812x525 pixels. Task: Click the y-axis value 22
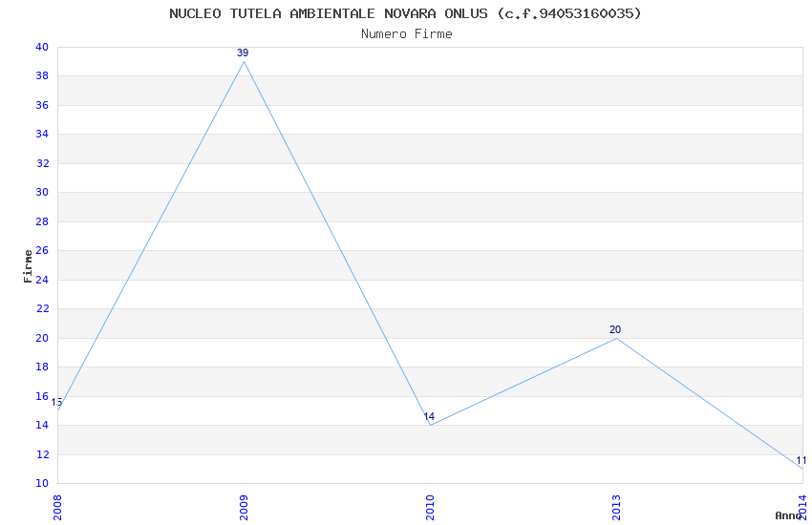tap(42, 308)
